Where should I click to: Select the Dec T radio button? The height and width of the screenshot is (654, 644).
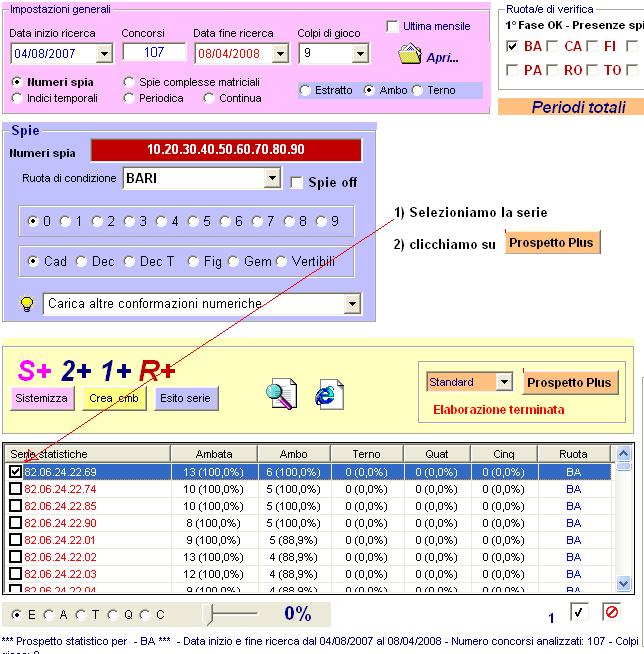[129, 262]
